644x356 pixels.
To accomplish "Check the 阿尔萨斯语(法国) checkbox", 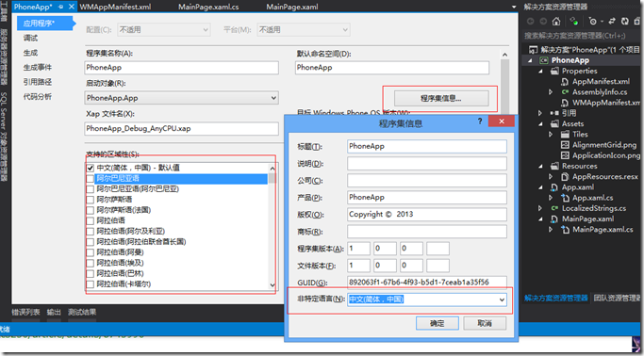I will (x=91, y=210).
